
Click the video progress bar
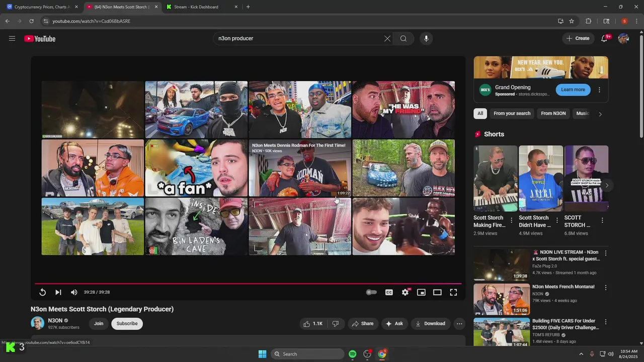click(x=248, y=284)
